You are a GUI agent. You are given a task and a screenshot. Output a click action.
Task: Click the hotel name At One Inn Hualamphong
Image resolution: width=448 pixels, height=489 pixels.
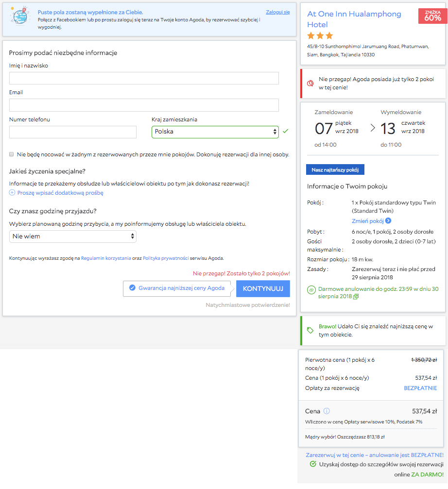pos(354,19)
